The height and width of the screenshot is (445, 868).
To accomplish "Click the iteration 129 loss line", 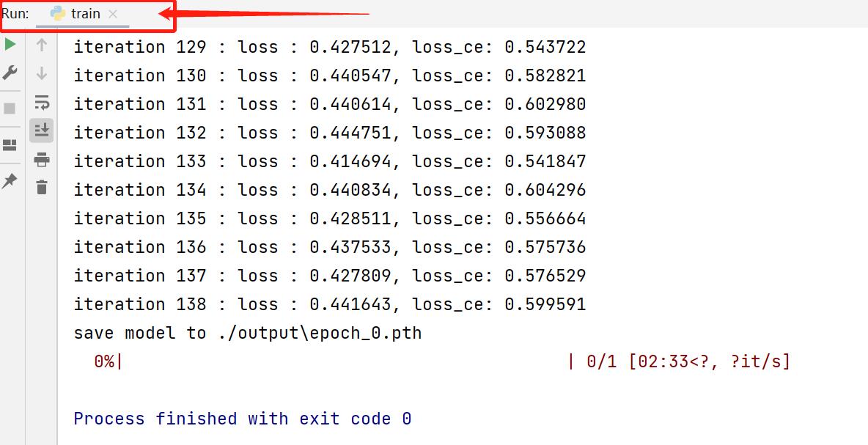I will point(329,47).
